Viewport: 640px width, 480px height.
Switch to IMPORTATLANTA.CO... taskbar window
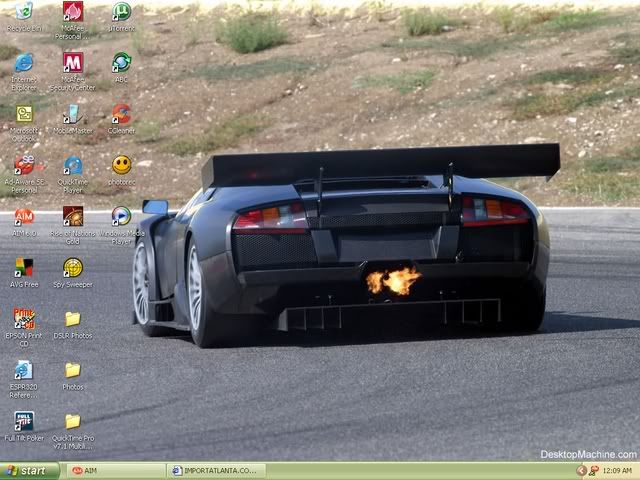[215, 470]
